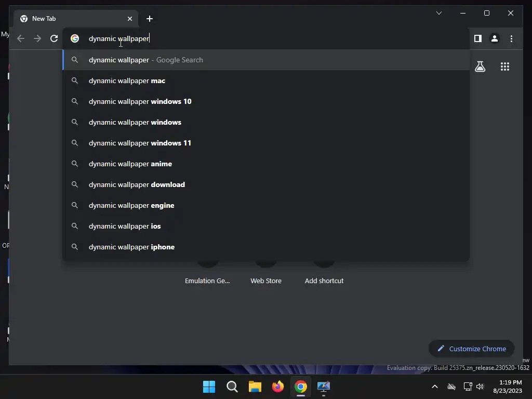The height and width of the screenshot is (399, 532).
Task: Launch Firefox from the taskbar
Action: coord(278,387)
